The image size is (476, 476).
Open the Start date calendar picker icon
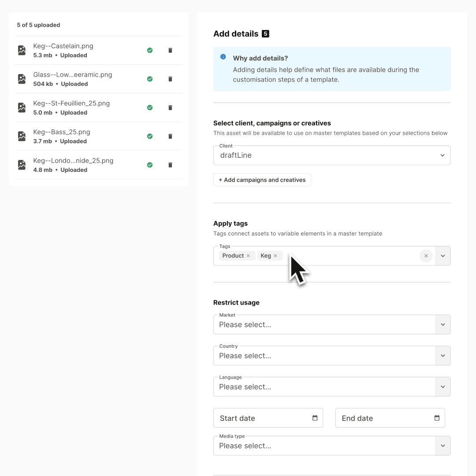(x=316, y=417)
